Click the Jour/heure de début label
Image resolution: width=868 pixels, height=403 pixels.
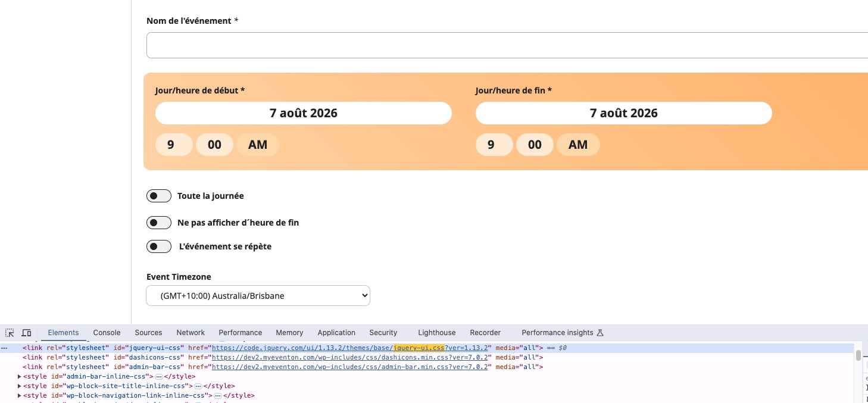click(200, 90)
